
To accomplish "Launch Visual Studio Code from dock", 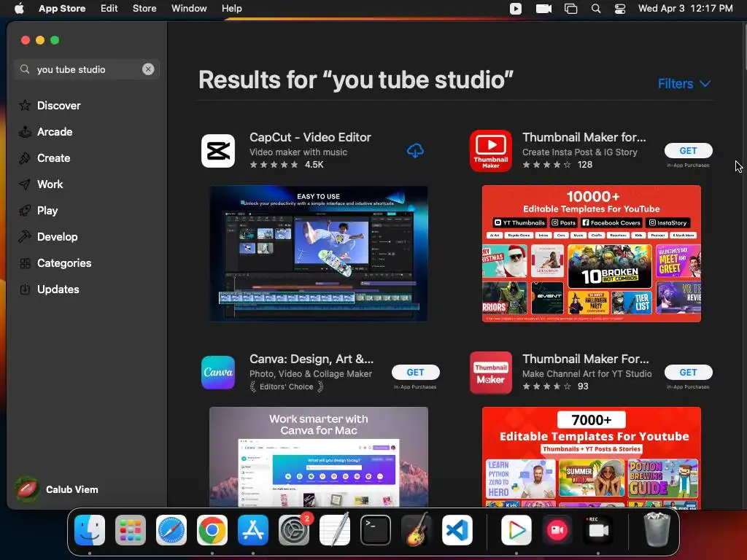I will coord(457,530).
